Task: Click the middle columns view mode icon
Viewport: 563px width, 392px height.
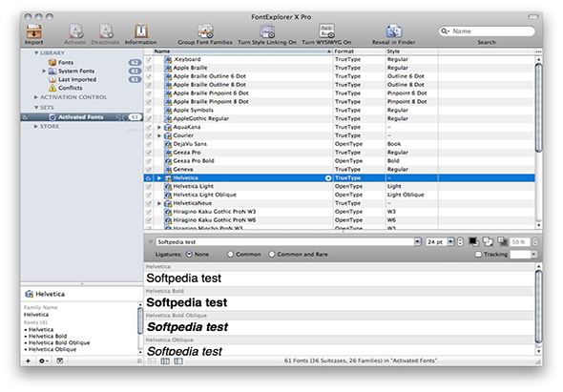Action: [x=165, y=361]
